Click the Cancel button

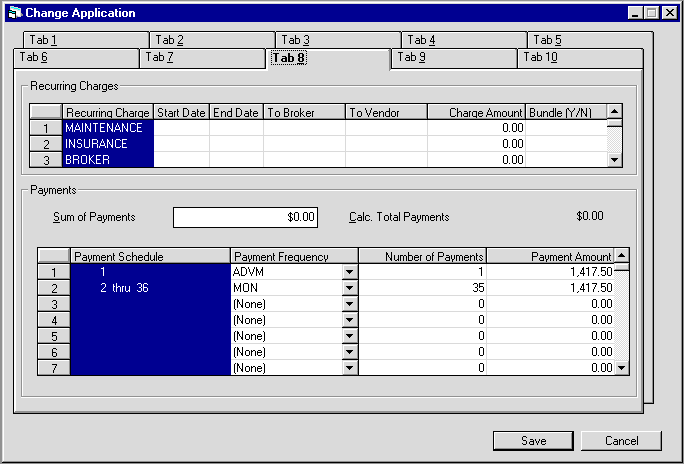621,441
